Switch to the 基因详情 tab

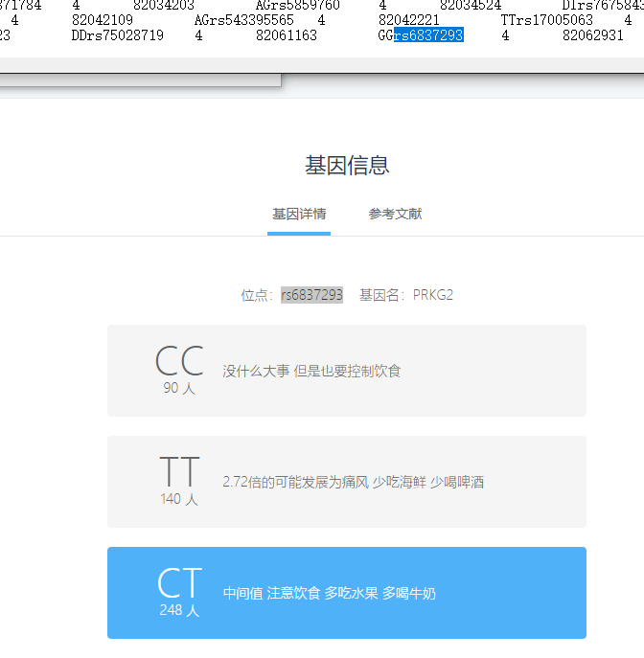pos(299,214)
